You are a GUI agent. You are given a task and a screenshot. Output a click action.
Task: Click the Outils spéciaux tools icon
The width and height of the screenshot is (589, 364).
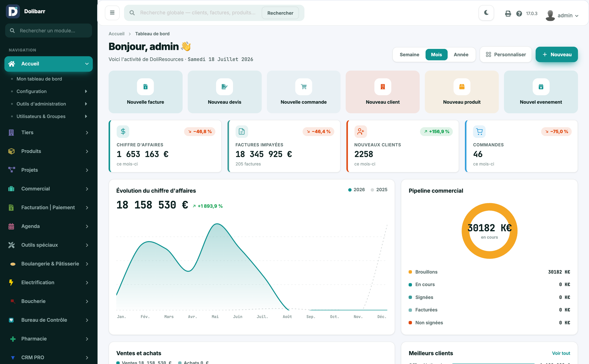(x=12, y=245)
